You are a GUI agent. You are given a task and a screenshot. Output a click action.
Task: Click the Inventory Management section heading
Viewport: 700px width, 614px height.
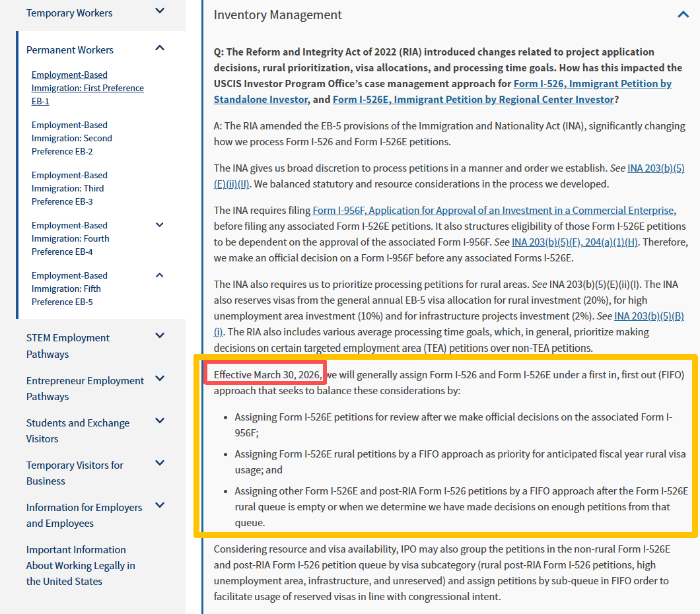pos(278,15)
